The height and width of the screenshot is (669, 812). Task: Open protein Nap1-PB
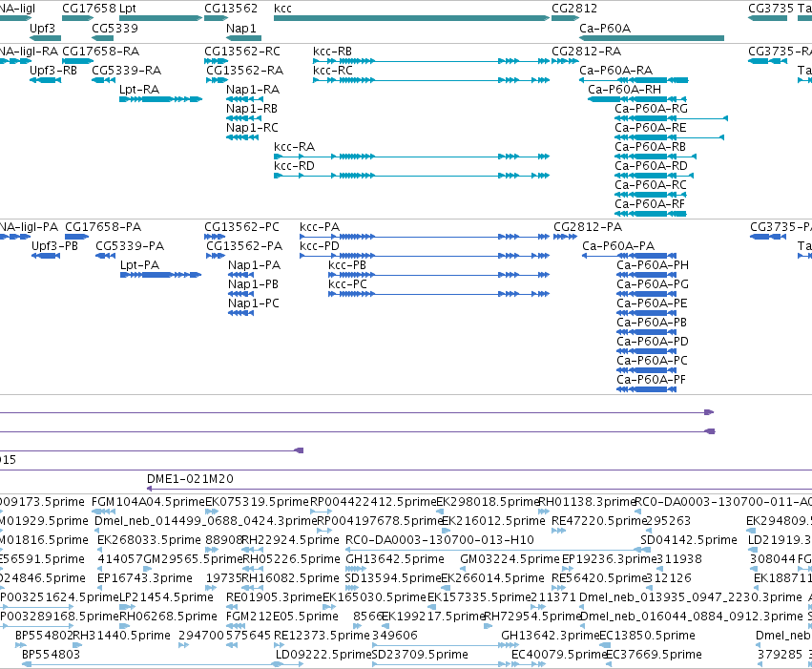[253, 284]
